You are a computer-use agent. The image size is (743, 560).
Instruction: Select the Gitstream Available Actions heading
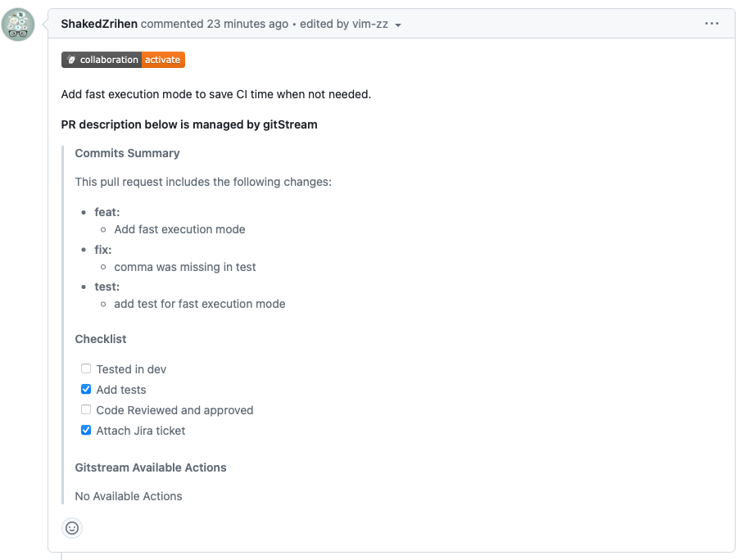150,467
